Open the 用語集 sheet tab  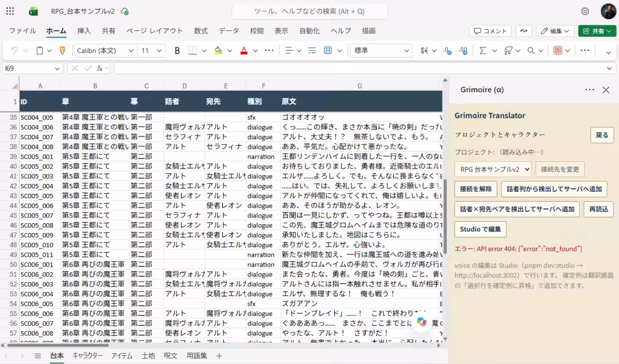click(x=197, y=356)
